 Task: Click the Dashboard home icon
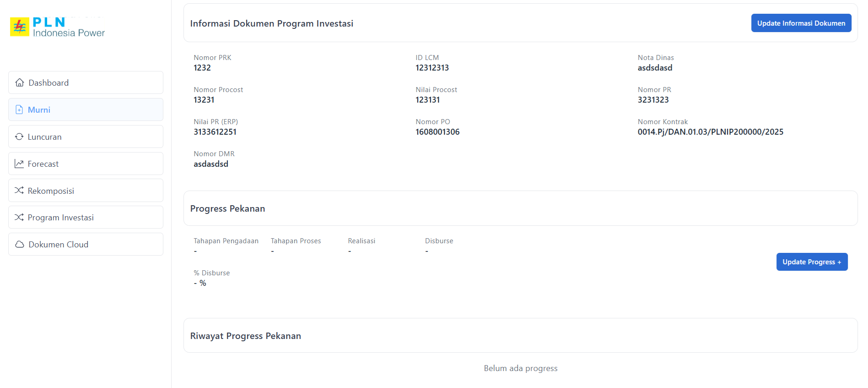[20, 82]
